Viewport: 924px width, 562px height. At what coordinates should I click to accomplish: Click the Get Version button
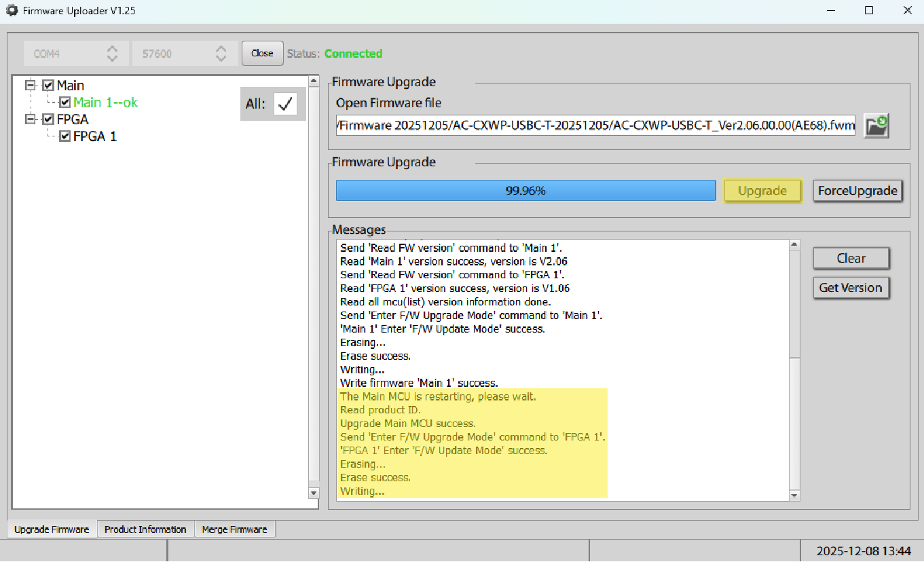[x=850, y=288]
